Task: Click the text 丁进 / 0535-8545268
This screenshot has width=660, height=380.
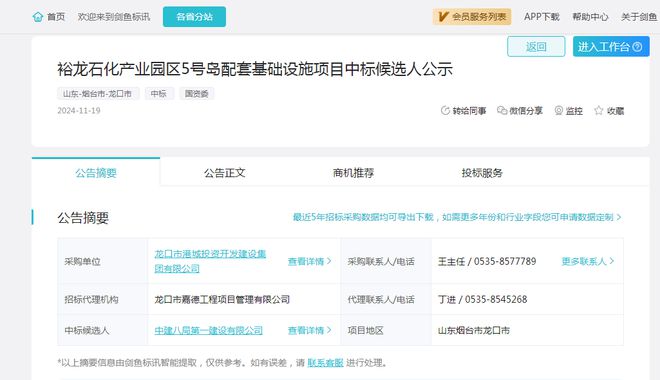Action: 482,299
